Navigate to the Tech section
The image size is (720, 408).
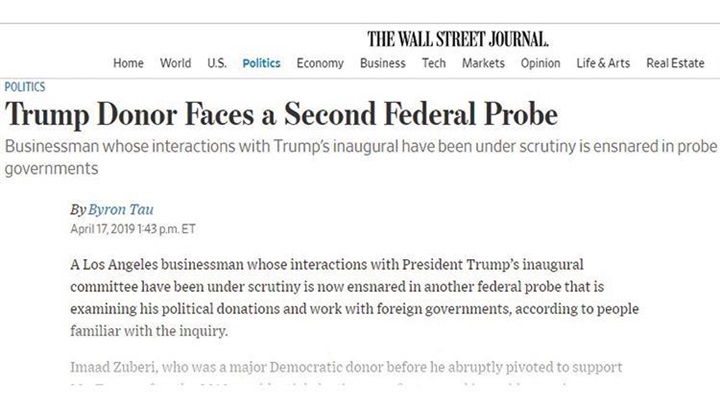(x=434, y=63)
